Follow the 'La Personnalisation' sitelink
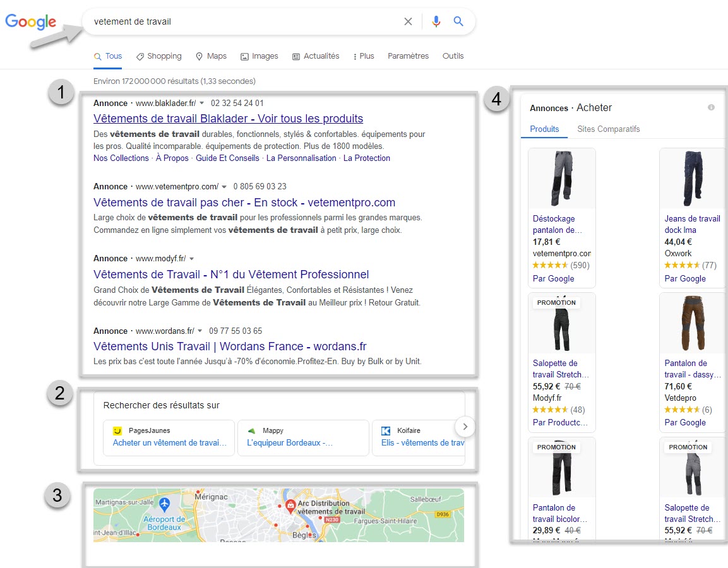The image size is (728, 568). [301, 158]
